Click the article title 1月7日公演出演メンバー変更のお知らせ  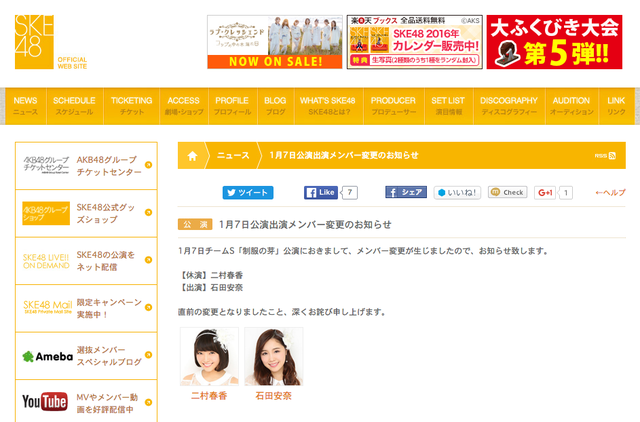(x=305, y=225)
